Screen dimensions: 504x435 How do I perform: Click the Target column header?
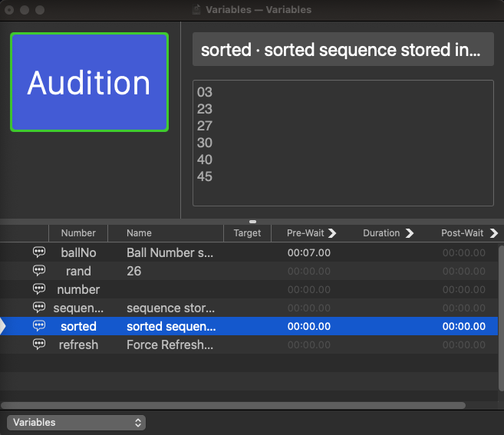tap(247, 233)
